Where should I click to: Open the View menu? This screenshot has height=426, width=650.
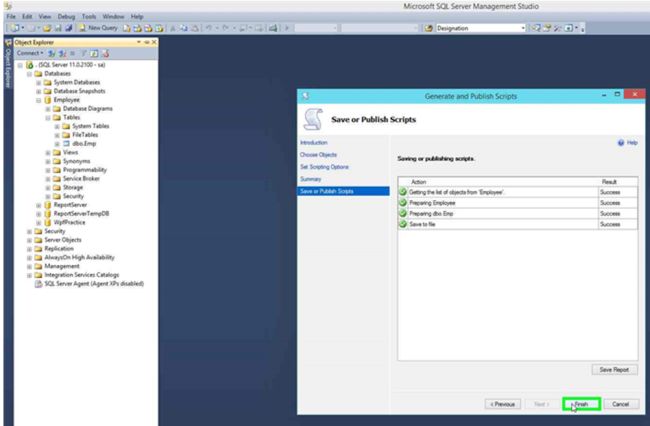coord(45,17)
